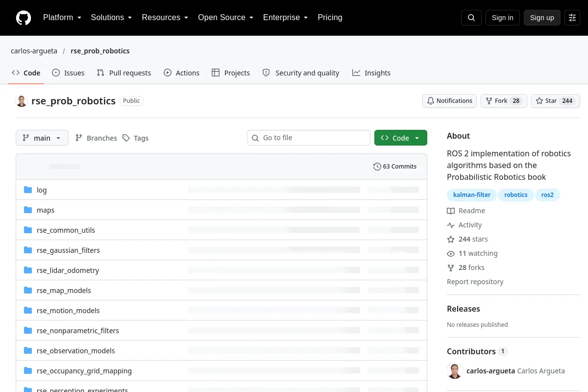
Task: Switch to the Insights tab
Action: (x=371, y=73)
